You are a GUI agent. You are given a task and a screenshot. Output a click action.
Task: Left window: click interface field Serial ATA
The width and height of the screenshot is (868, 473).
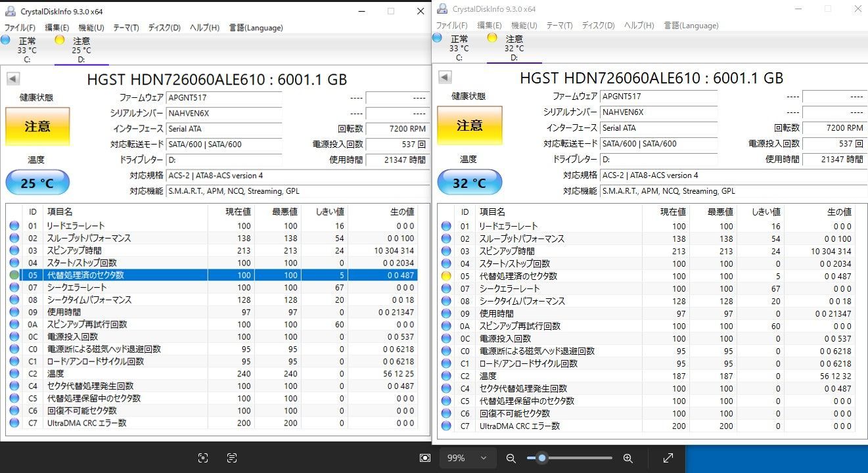point(224,129)
